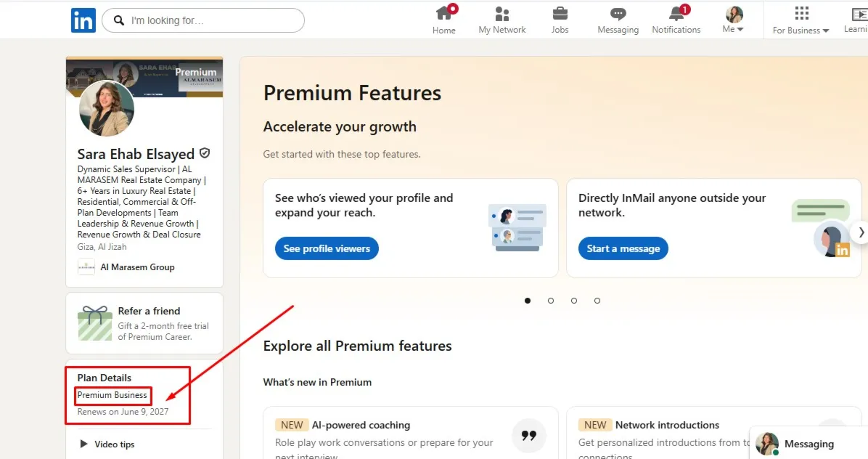Click "Renews on June 9, 2027" text
Image resolution: width=868 pixels, height=459 pixels.
[x=123, y=411]
